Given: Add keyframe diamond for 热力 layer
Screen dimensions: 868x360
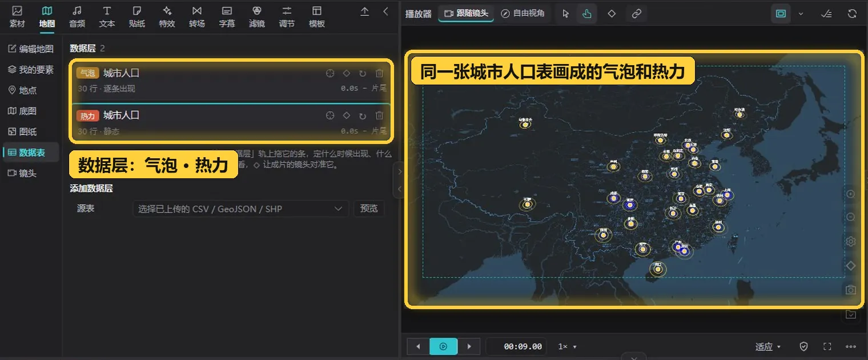Looking at the screenshot, I should (346, 115).
